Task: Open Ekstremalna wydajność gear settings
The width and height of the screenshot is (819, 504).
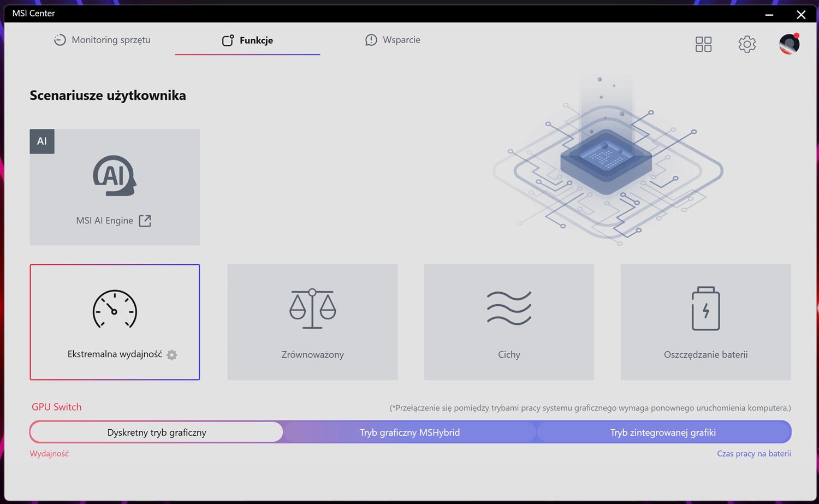Action: 172,355
